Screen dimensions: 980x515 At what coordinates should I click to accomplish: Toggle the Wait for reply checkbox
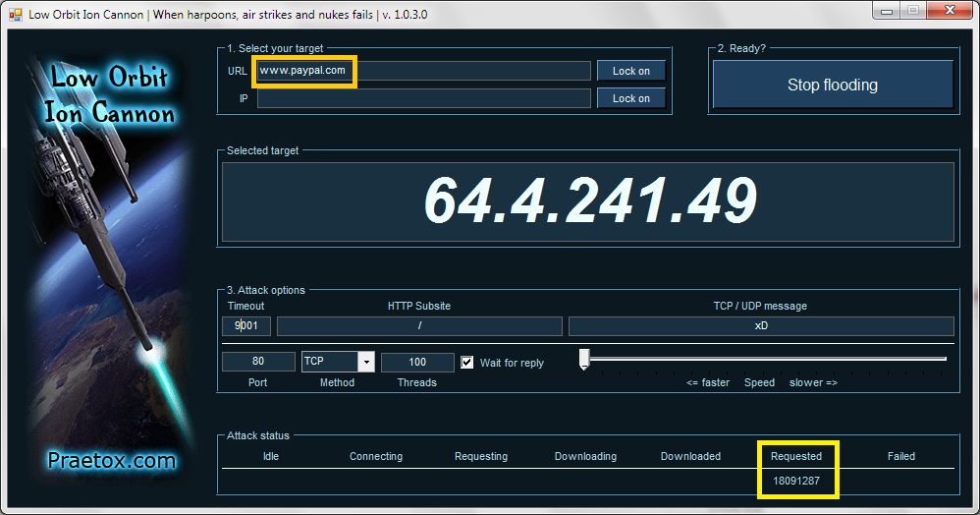click(466, 363)
